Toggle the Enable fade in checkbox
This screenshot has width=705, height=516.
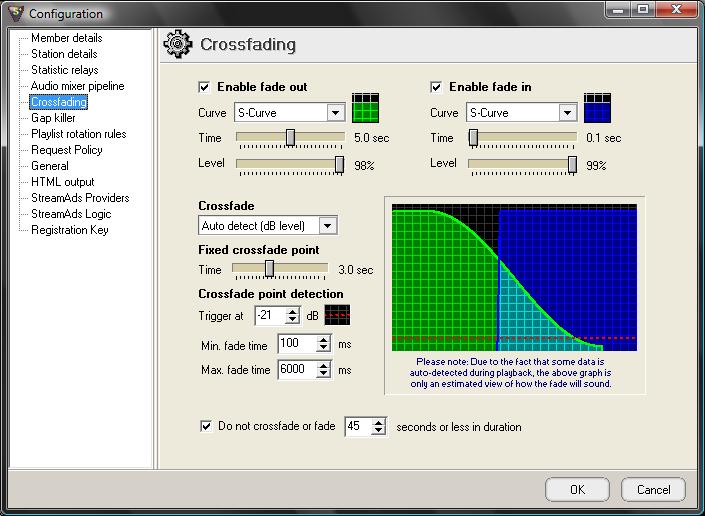point(436,87)
